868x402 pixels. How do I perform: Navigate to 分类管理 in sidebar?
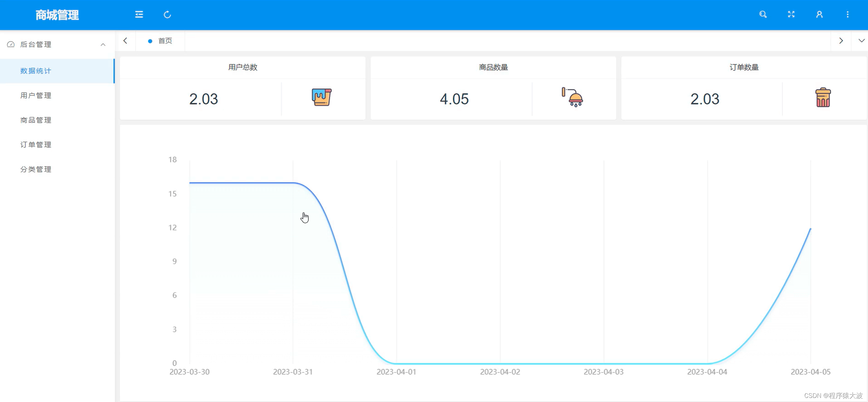36,169
